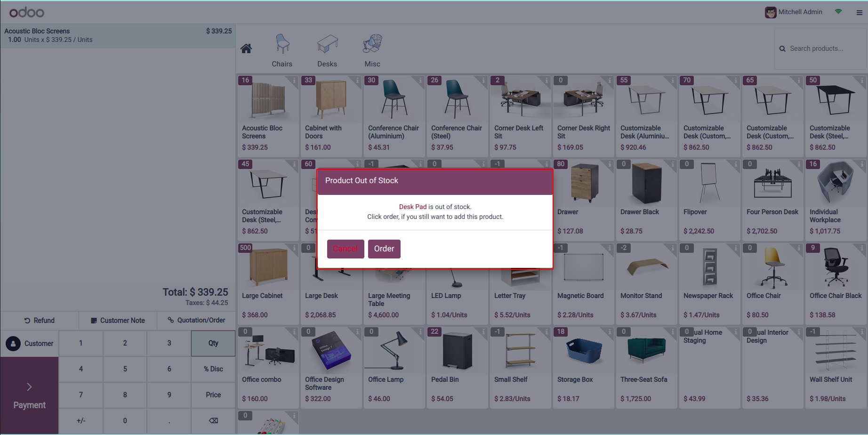Click numpad key 0
Screen dimensions: 868x435
pyautogui.click(x=125, y=421)
